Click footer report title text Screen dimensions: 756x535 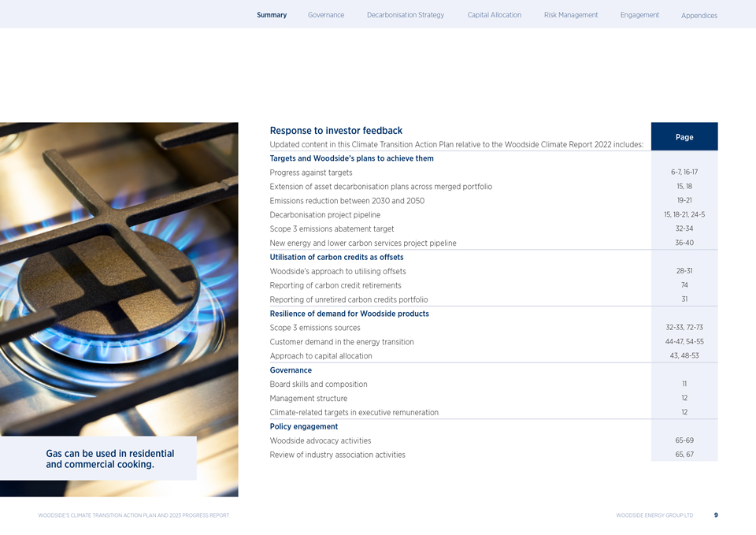pyautogui.click(x=134, y=515)
